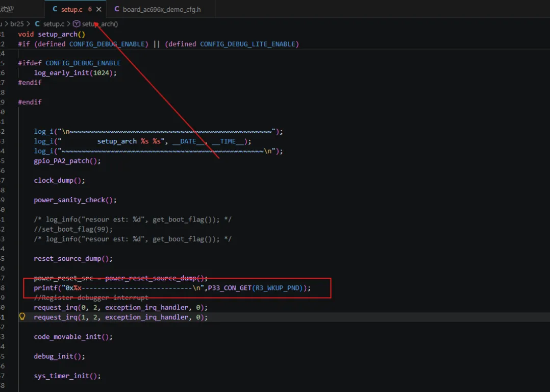Click the R3_WKUP_PND argument in printf
Screen dimensions: 550x392
coord(277,288)
